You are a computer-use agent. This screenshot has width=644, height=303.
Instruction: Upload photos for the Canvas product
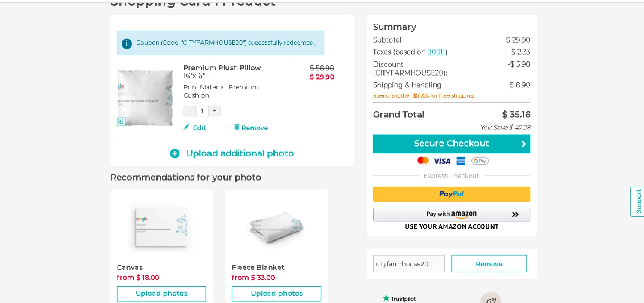[161, 294]
